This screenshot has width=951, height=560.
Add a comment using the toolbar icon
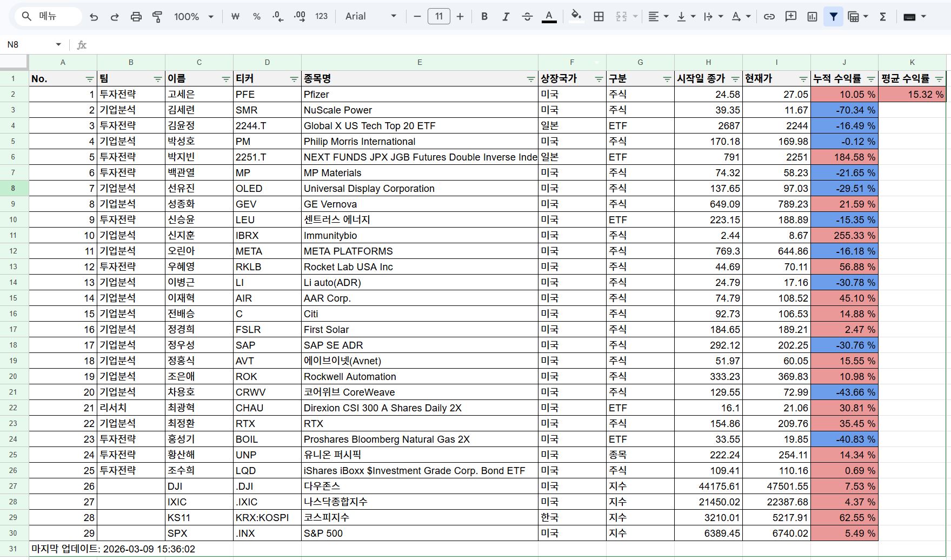click(790, 17)
